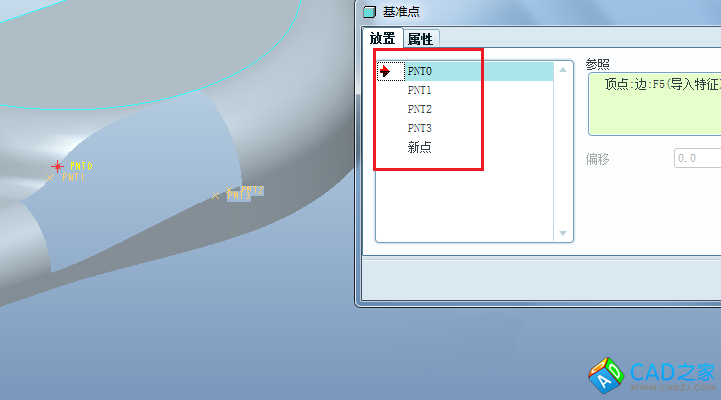The height and width of the screenshot is (400, 721).
Task: Click 新点 to add a new point
Action: point(420,147)
